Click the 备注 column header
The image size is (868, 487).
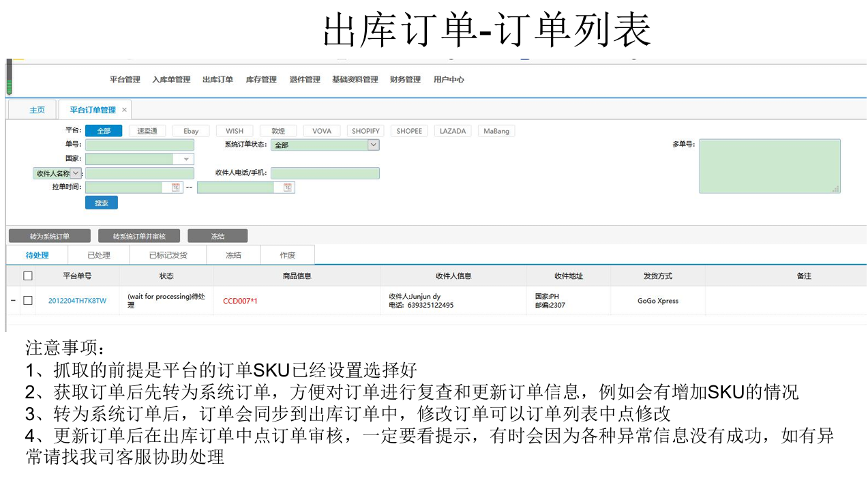point(785,276)
